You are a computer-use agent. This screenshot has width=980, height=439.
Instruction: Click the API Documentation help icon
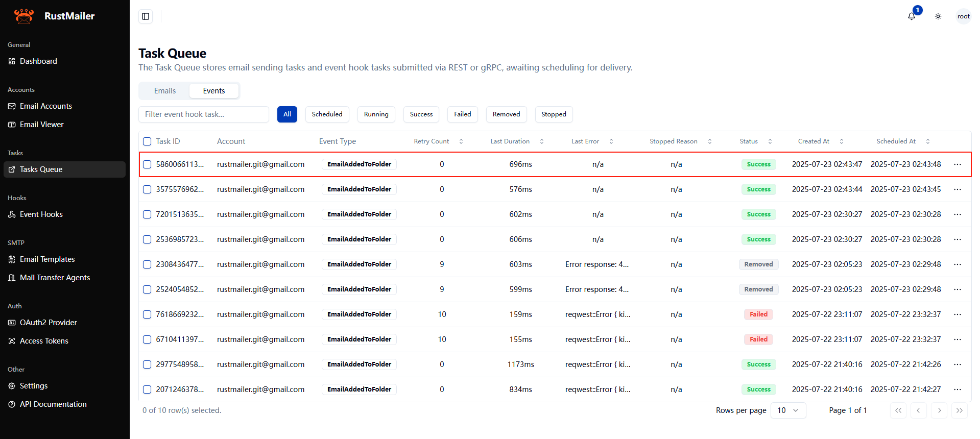click(x=12, y=404)
